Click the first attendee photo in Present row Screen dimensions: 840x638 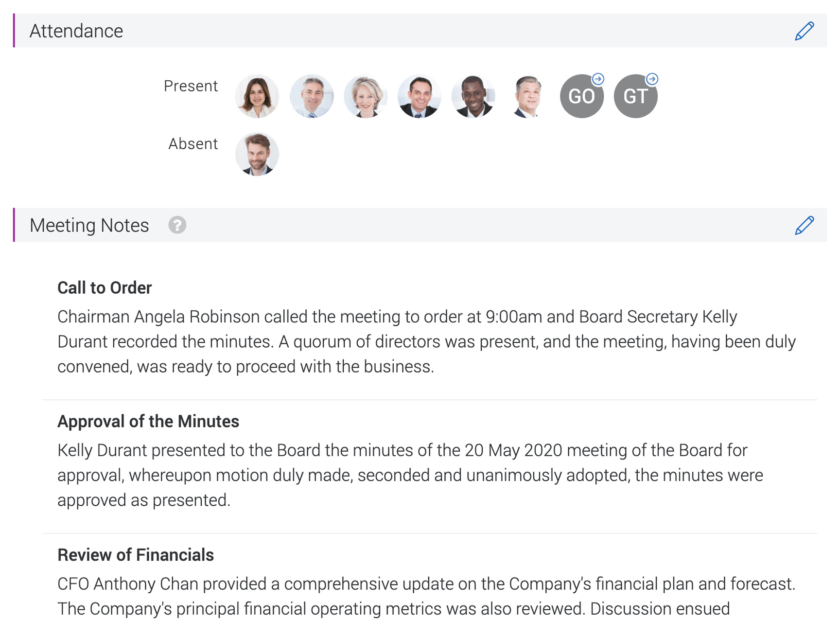[257, 96]
